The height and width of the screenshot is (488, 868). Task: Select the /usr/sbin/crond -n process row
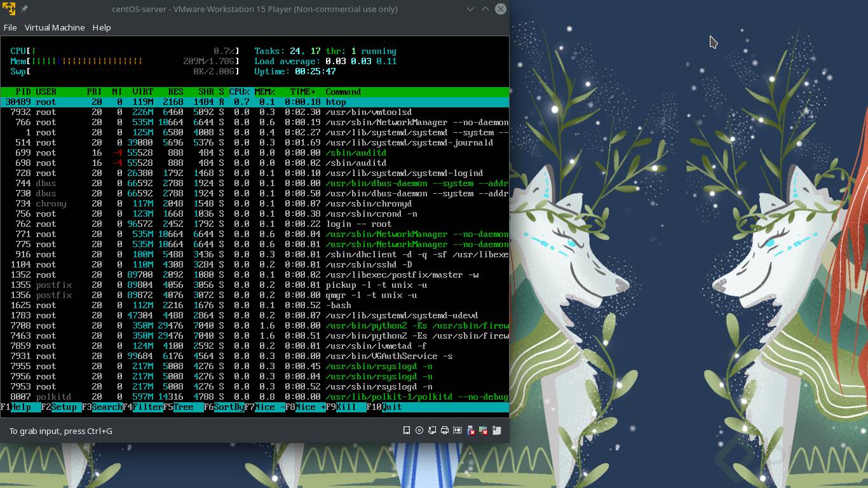[x=254, y=214]
